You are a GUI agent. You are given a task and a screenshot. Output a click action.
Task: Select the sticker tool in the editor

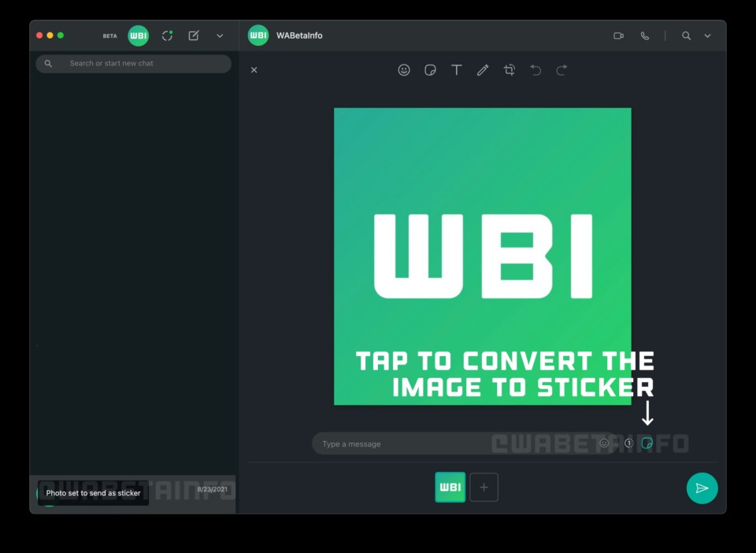430,70
